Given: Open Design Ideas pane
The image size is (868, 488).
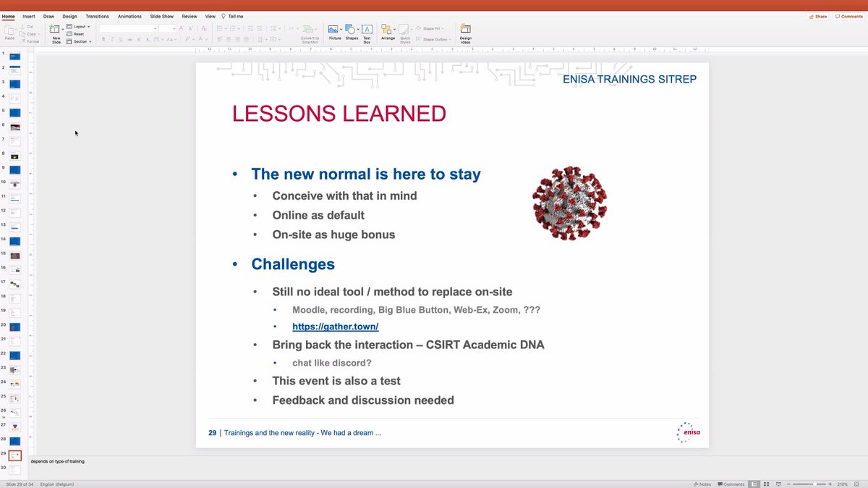Looking at the screenshot, I should pyautogui.click(x=465, y=33).
